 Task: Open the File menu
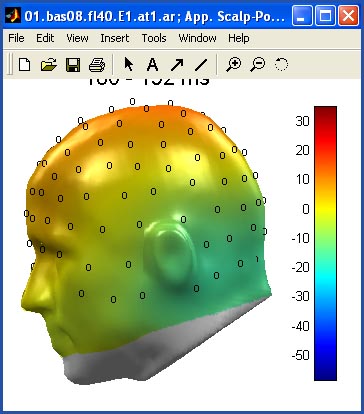pos(16,38)
